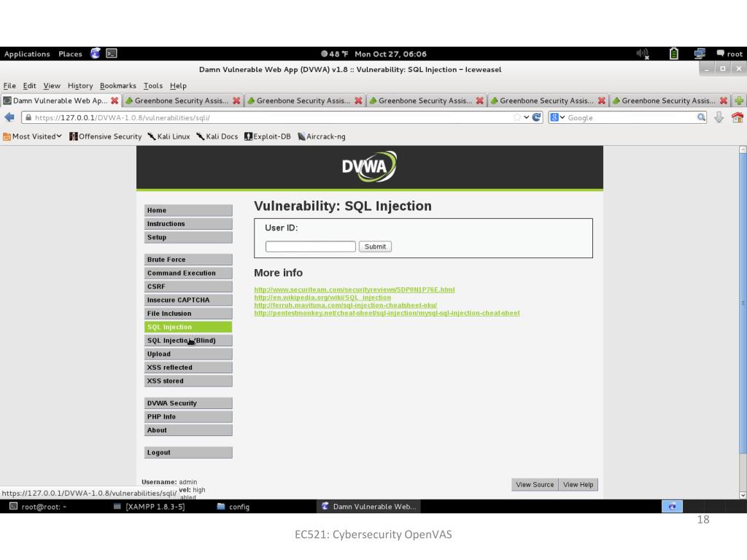This screenshot has height=560, width=747.
Task: Open the Instructions page
Action: click(188, 224)
